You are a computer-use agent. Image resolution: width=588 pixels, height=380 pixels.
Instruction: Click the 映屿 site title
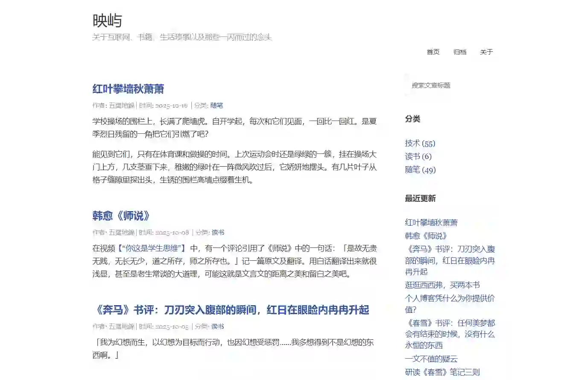click(x=107, y=21)
